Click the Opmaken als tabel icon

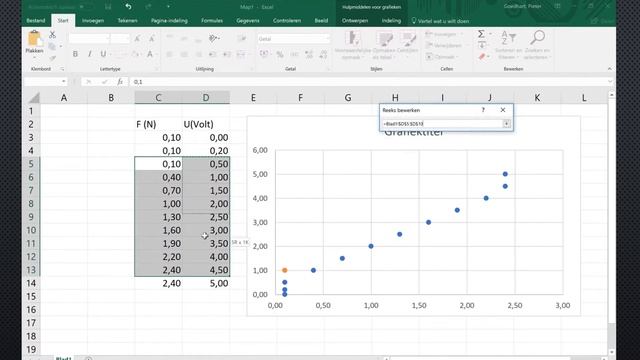(384, 39)
